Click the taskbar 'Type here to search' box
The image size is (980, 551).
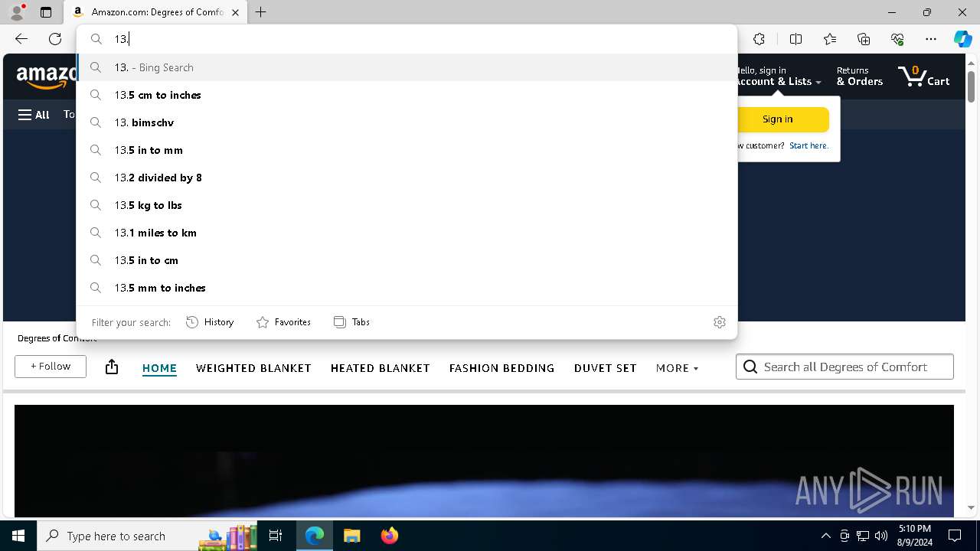pos(145,536)
